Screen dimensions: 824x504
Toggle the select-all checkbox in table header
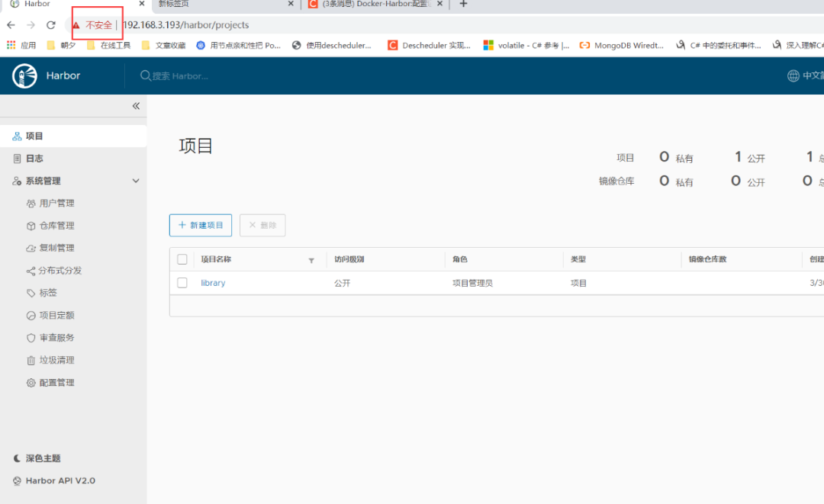coord(182,259)
